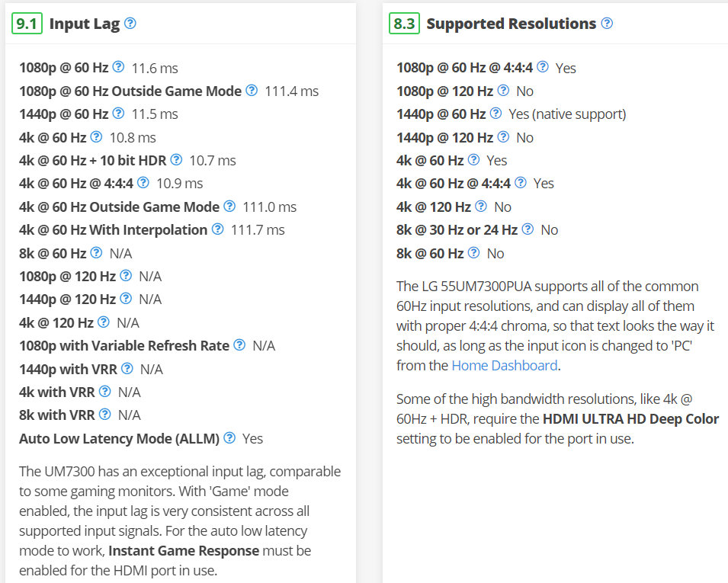Open help for 8k @ 30 Hz or 24 Hz
This screenshot has height=583, width=728.
click(528, 229)
